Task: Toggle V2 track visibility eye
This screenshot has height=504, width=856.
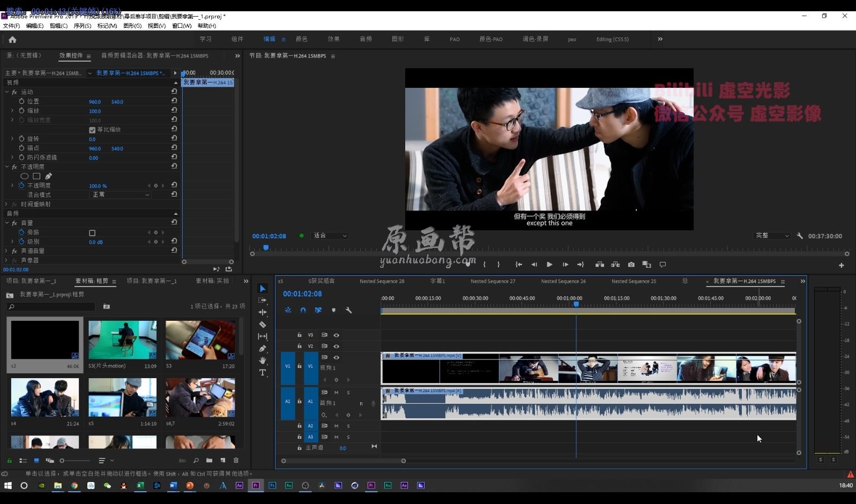Action: [x=337, y=347]
